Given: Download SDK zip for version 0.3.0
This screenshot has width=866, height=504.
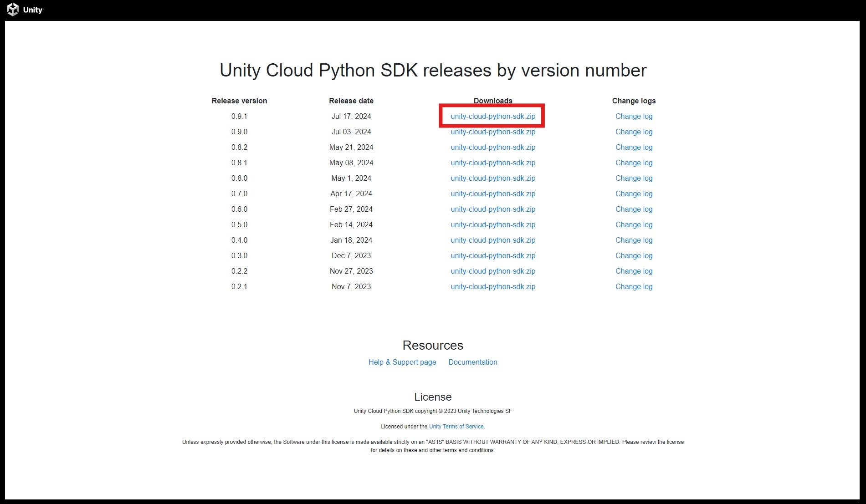Looking at the screenshot, I should point(493,255).
